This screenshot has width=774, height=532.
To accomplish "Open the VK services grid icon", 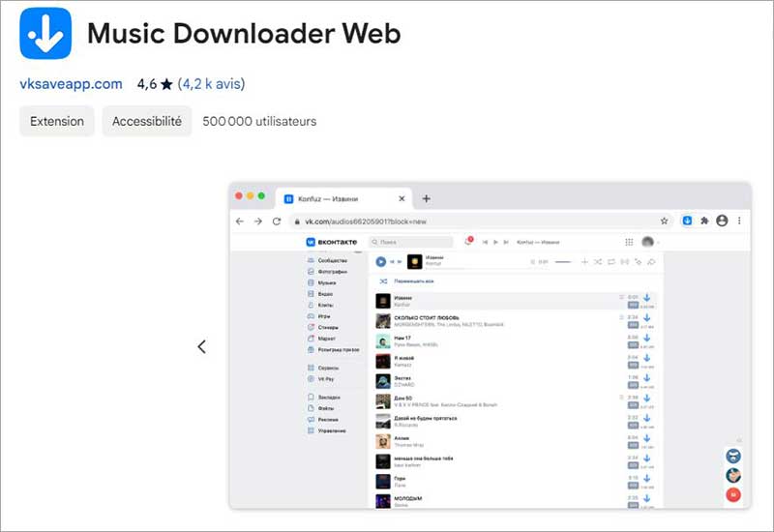I will (629, 242).
